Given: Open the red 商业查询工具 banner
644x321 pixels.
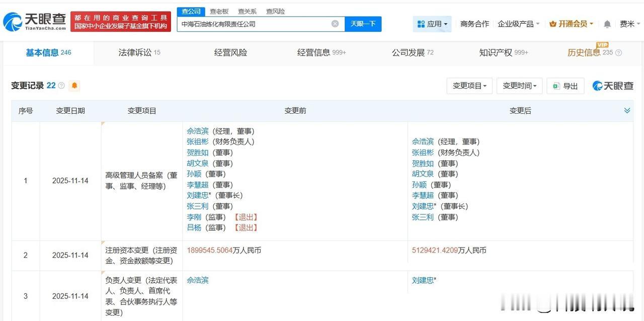Looking at the screenshot, I should coord(121,22).
